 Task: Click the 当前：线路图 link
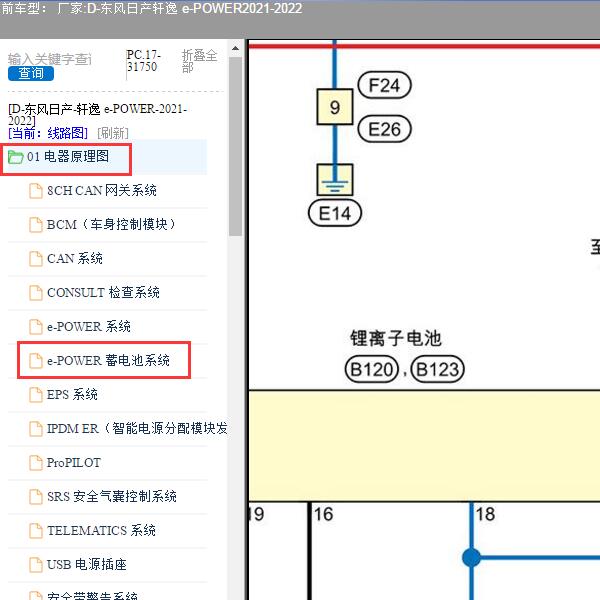pyautogui.click(x=48, y=133)
